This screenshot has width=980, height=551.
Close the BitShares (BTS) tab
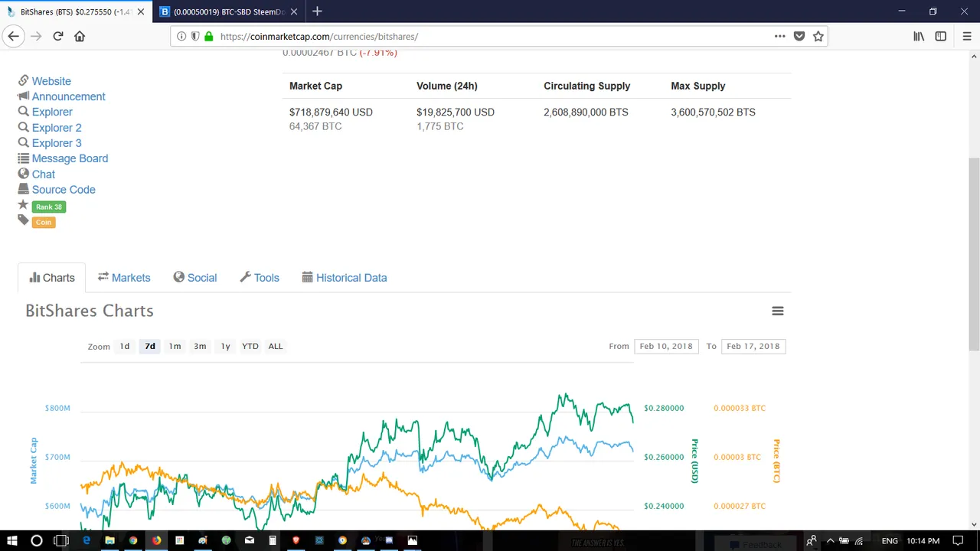point(140,11)
